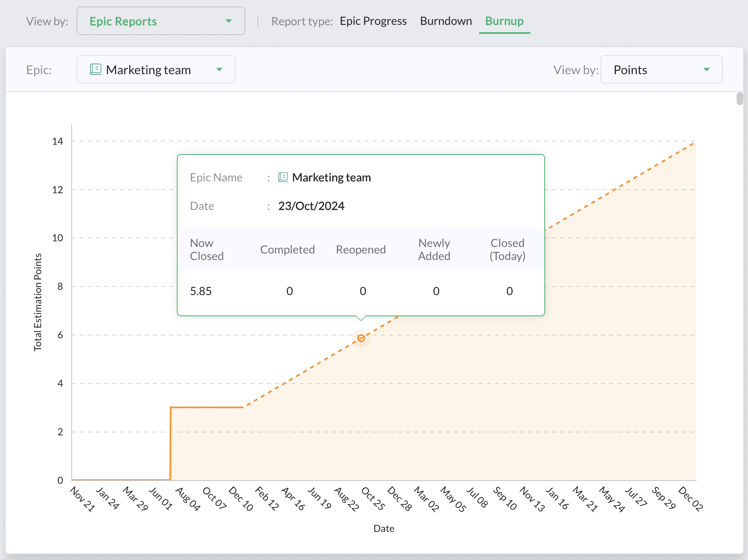Viewport: 748px width, 560px height.
Task: Click the highlighted orange data point marker
Action: coord(361,338)
